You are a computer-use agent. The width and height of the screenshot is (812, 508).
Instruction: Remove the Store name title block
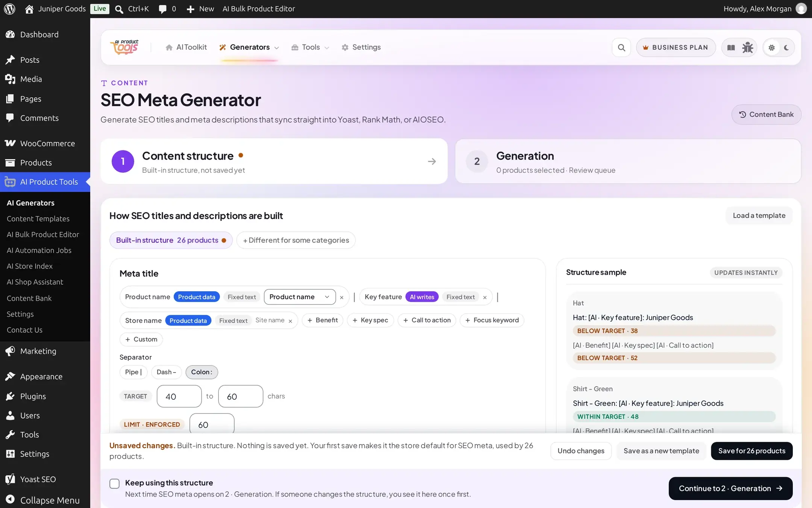point(290,321)
